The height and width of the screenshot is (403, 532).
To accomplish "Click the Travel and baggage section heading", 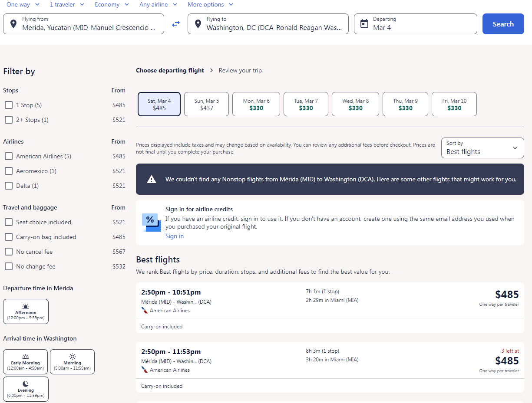I will point(30,207).
